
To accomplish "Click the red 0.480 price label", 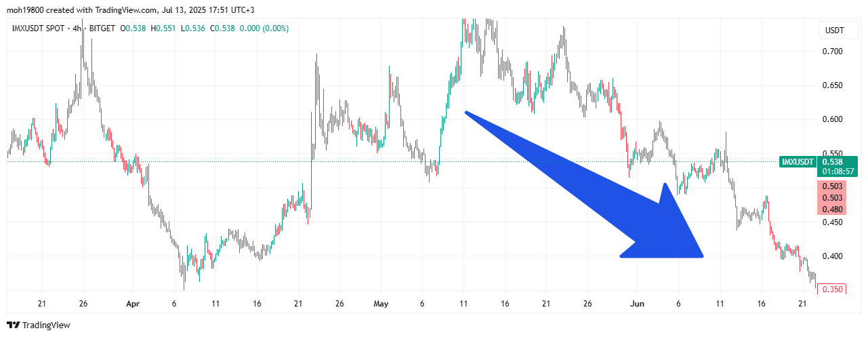I will [832, 210].
